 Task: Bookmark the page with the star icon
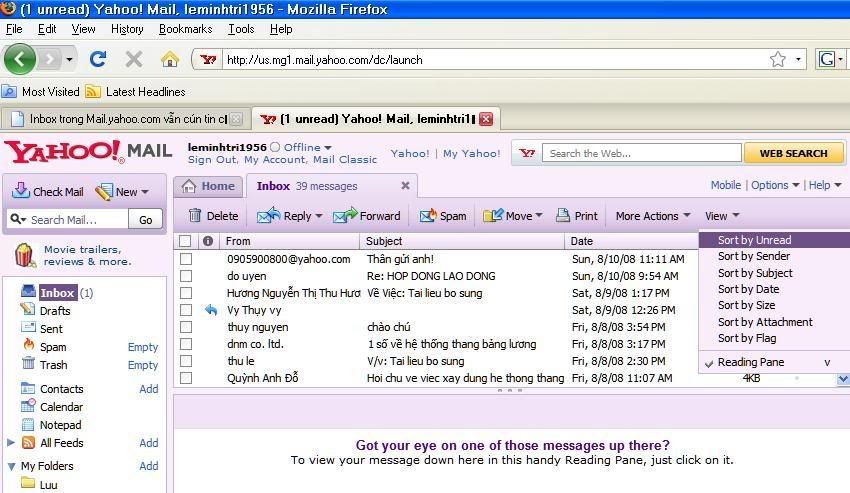(778, 59)
